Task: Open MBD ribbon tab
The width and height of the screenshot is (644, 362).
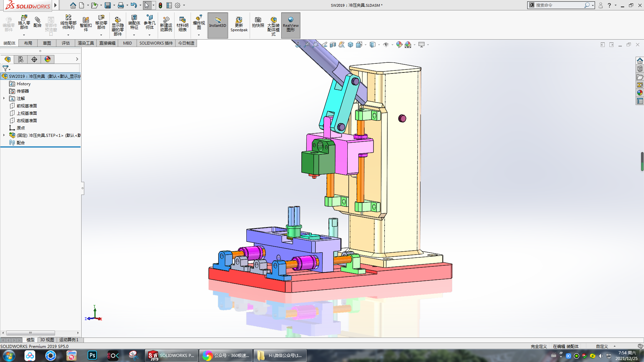Action: (128, 43)
